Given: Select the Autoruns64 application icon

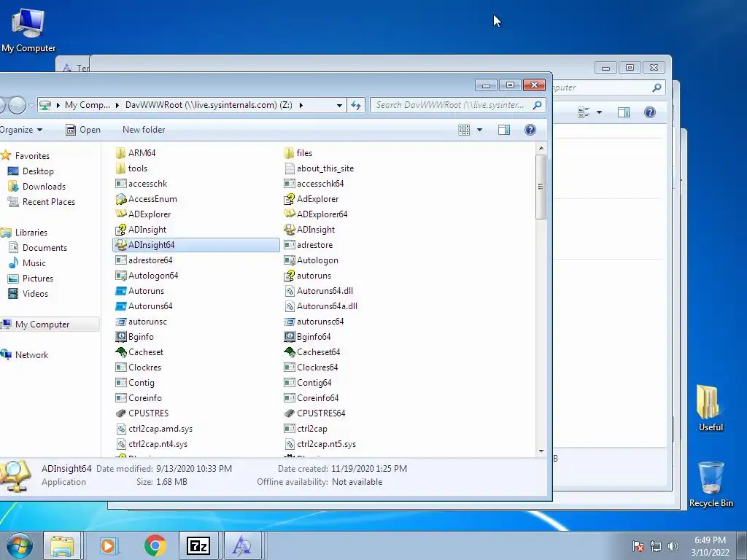Looking at the screenshot, I should click(120, 306).
